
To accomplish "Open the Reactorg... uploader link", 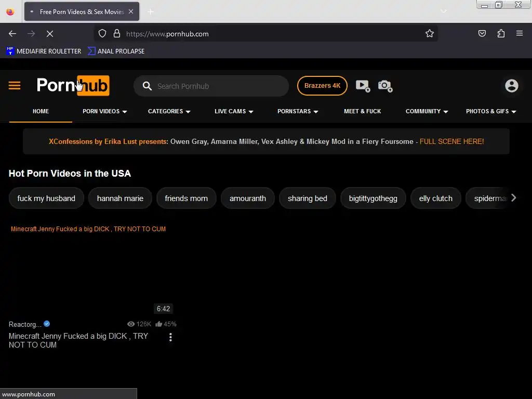I will point(25,324).
